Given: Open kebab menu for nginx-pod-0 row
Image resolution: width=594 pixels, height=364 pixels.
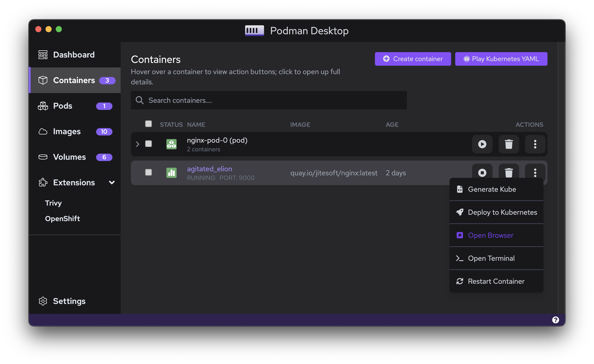Looking at the screenshot, I should tap(535, 144).
